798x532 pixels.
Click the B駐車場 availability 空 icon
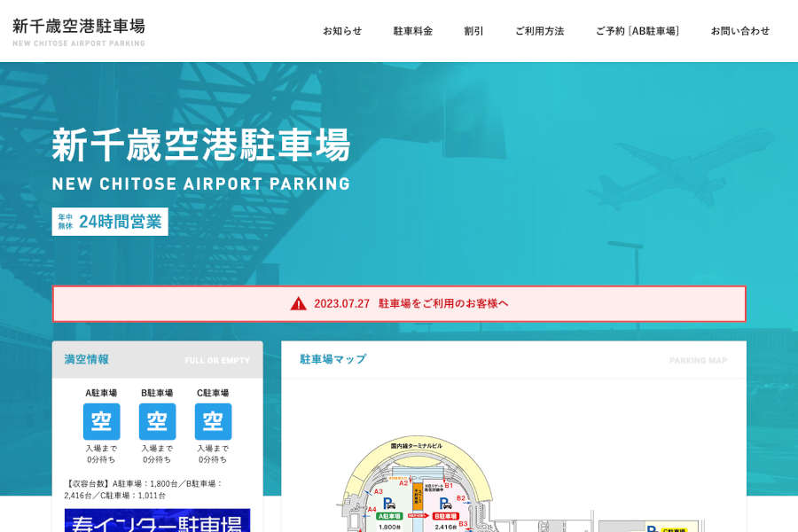pyautogui.click(x=157, y=421)
